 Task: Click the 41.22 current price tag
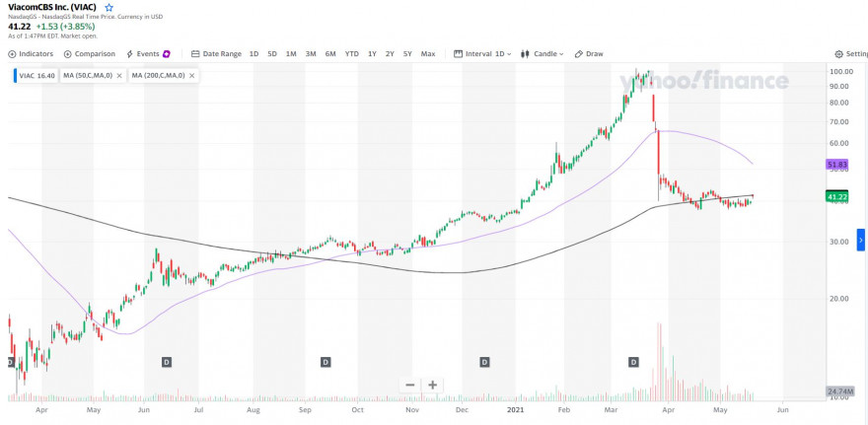coord(837,196)
